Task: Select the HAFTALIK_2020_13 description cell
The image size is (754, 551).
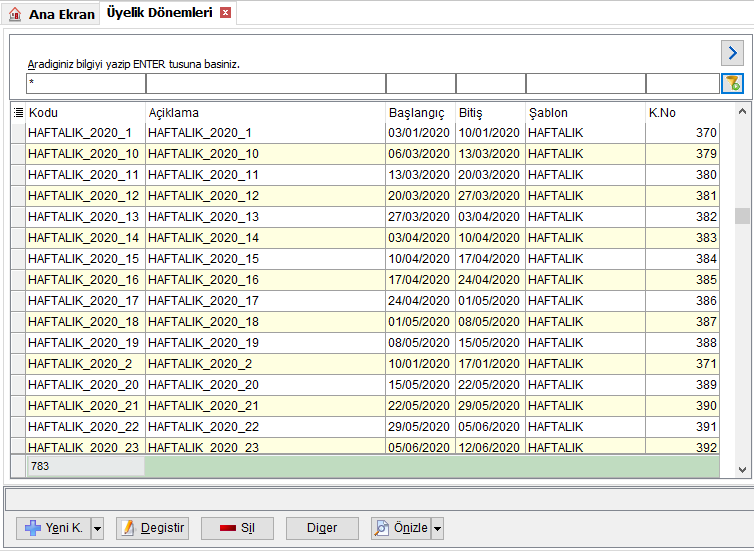Action: pos(265,217)
